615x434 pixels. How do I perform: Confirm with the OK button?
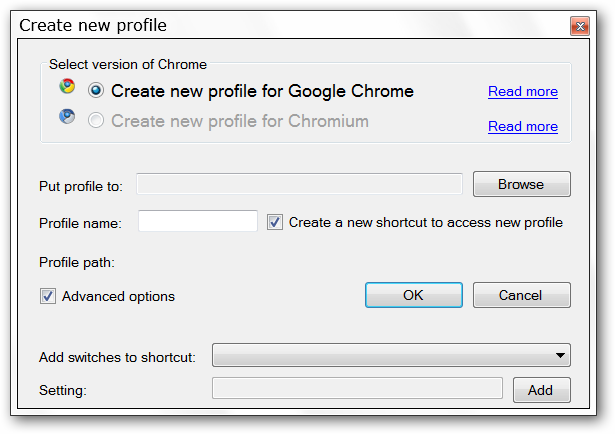coord(413,295)
